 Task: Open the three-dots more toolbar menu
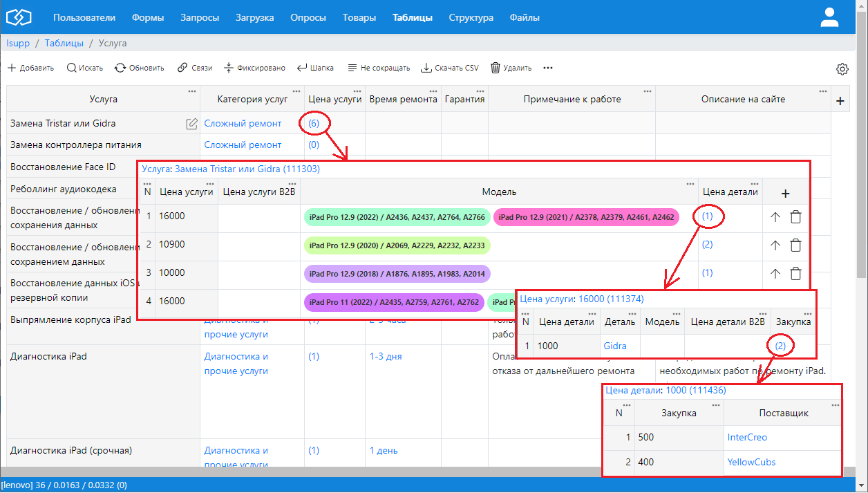tap(548, 68)
